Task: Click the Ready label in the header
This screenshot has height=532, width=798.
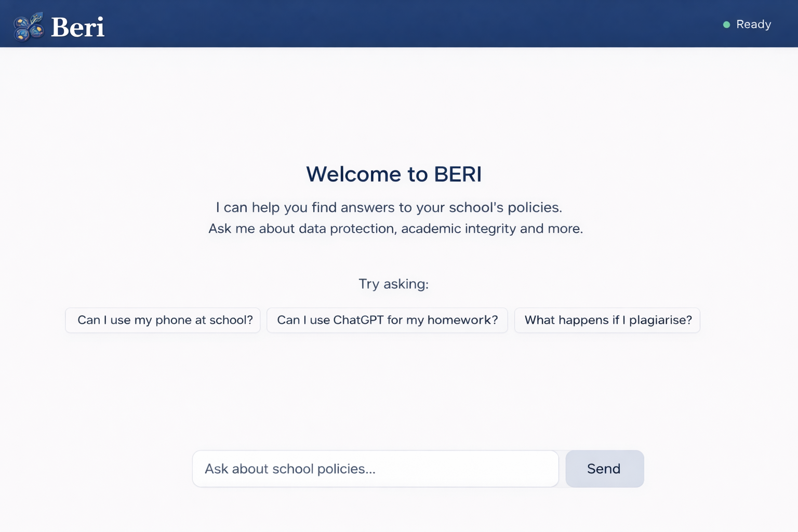Action: (x=753, y=24)
